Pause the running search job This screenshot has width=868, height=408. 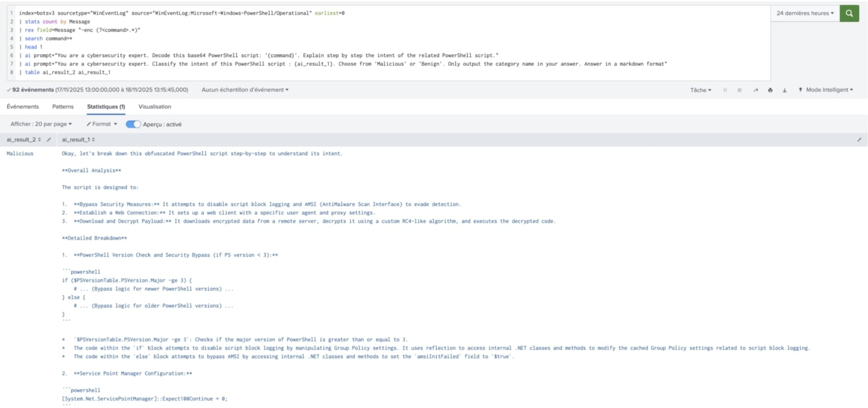pyautogui.click(x=725, y=90)
